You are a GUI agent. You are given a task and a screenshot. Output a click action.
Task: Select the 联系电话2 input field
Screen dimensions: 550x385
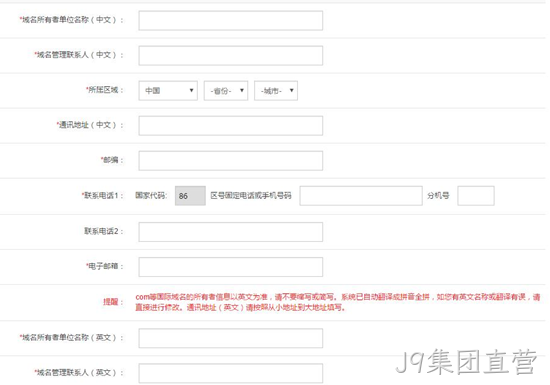230,232
